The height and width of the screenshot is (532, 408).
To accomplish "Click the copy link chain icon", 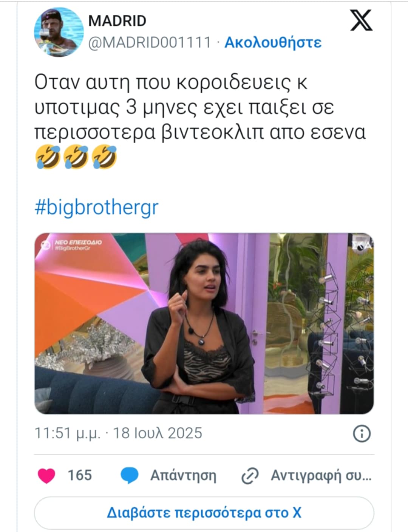I will pos(250,476).
